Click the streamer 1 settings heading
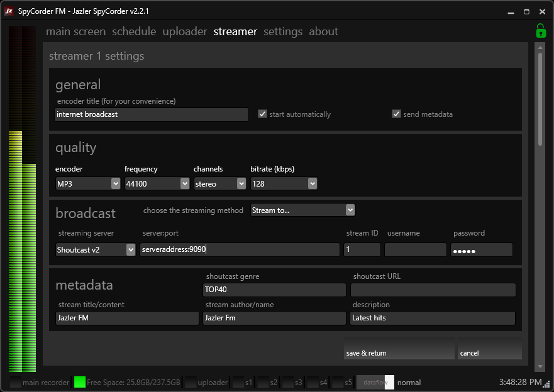 (96, 56)
